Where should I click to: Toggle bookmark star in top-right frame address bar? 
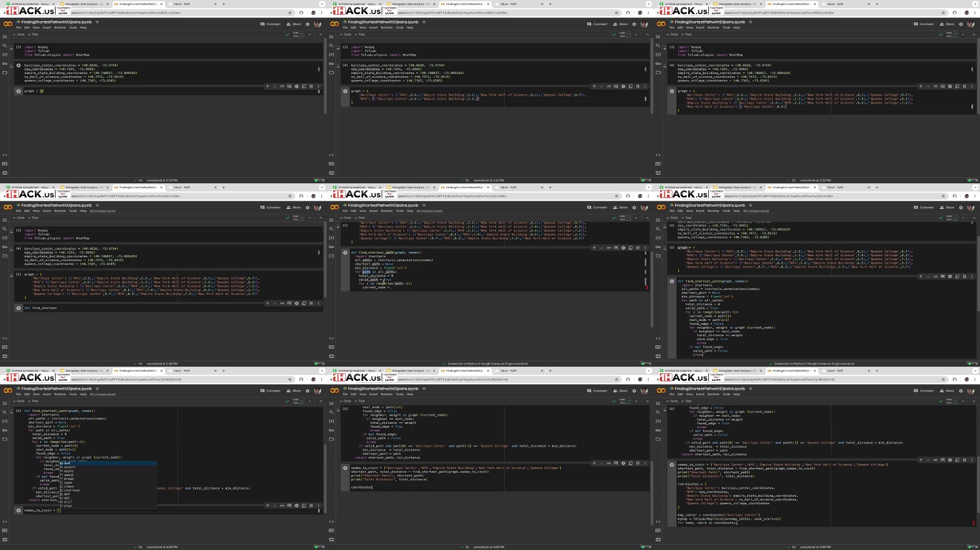coord(943,13)
